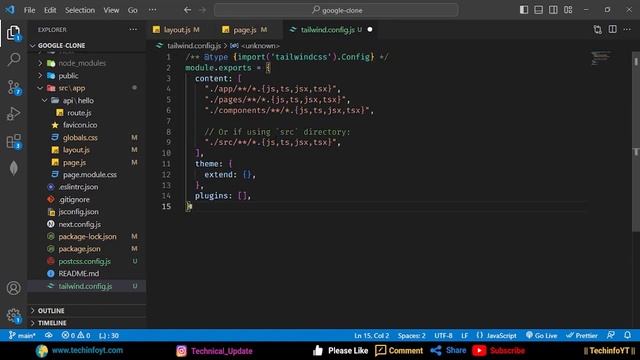Image resolution: width=640 pixels, height=360 pixels.
Task: Click UTF-8 encoding in status bar
Action: [x=443, y=336]
